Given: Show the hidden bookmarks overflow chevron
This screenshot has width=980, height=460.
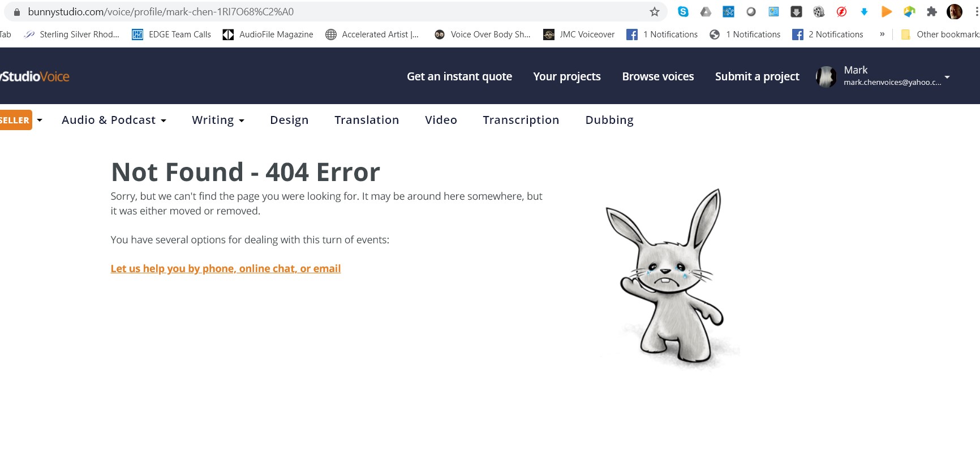Looking at the screenshot, I should (882, 35).
